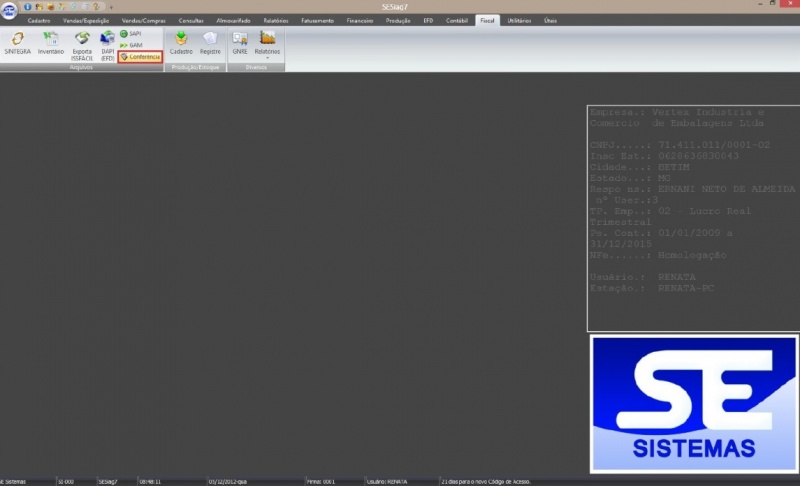The image size is (800, 486).
Task: Open the Utilitários ribbon tab
Action: tap(519, 20)
